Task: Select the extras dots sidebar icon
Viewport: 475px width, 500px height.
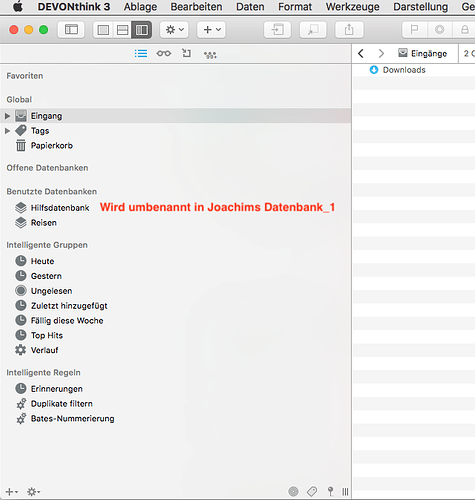Action: tap(210, 55)
